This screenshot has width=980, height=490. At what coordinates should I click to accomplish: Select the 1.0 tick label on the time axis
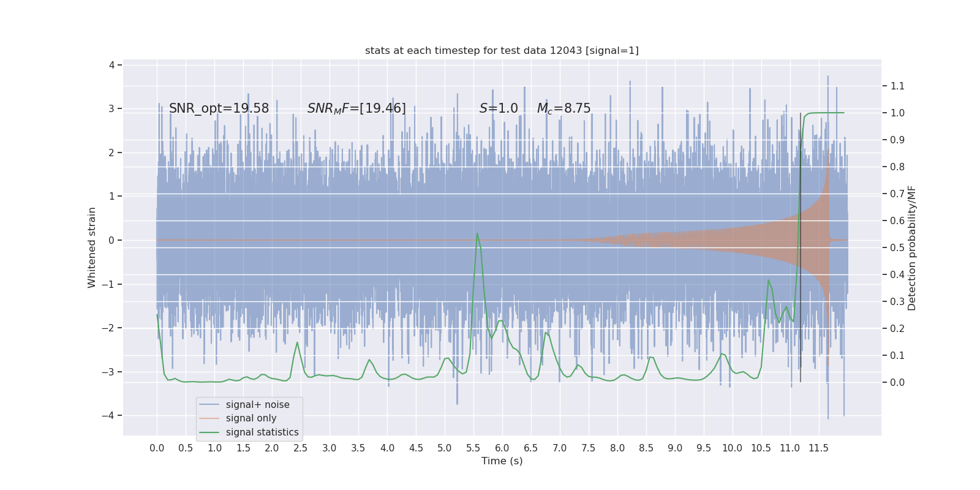coord(214,448)
